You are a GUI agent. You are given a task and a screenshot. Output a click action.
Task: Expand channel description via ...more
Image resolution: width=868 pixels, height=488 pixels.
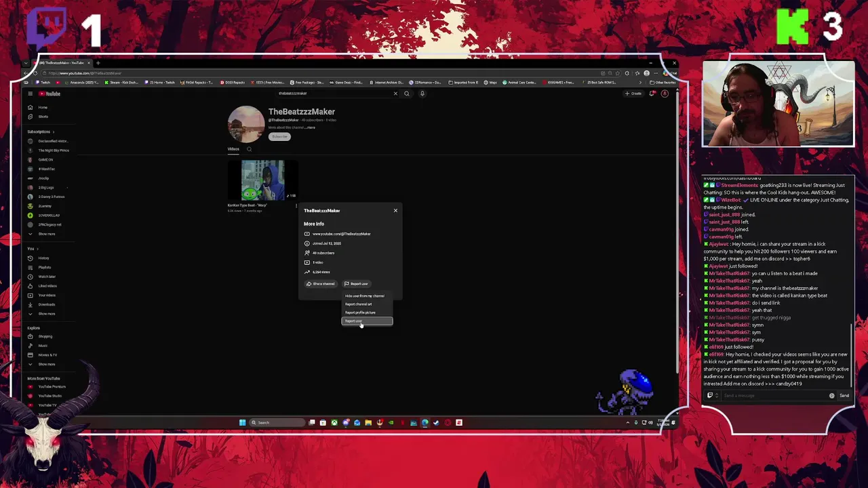pos(310,127)
